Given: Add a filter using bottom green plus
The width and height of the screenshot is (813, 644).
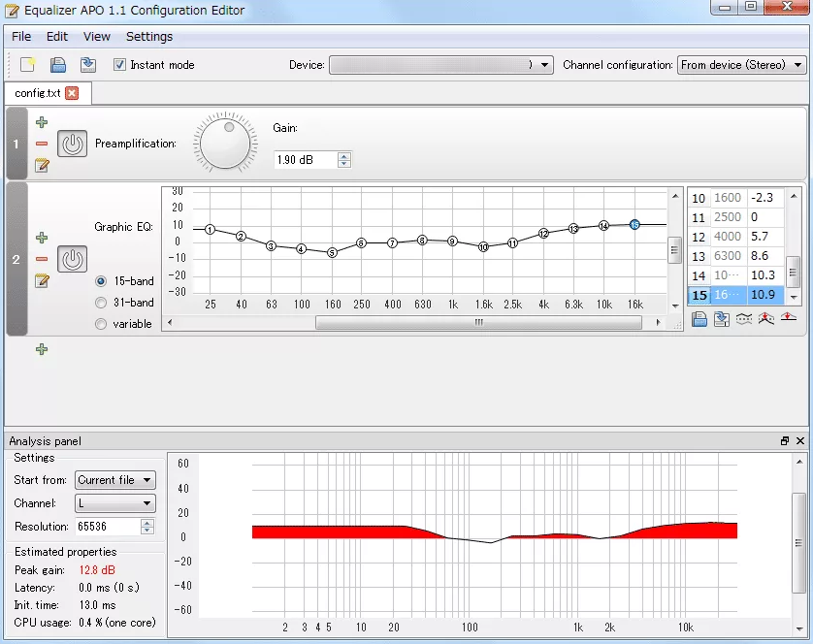Looking at the screenshot, I should point(41,349).
